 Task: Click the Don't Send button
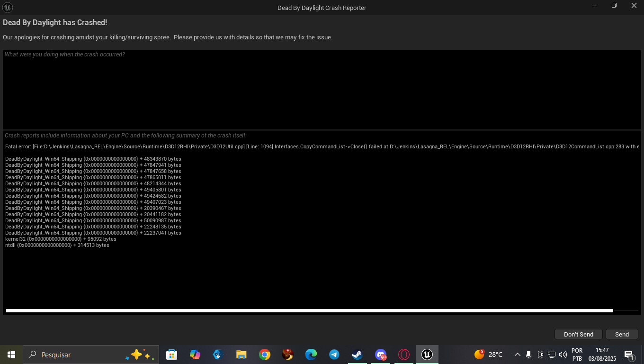point(578,334)
